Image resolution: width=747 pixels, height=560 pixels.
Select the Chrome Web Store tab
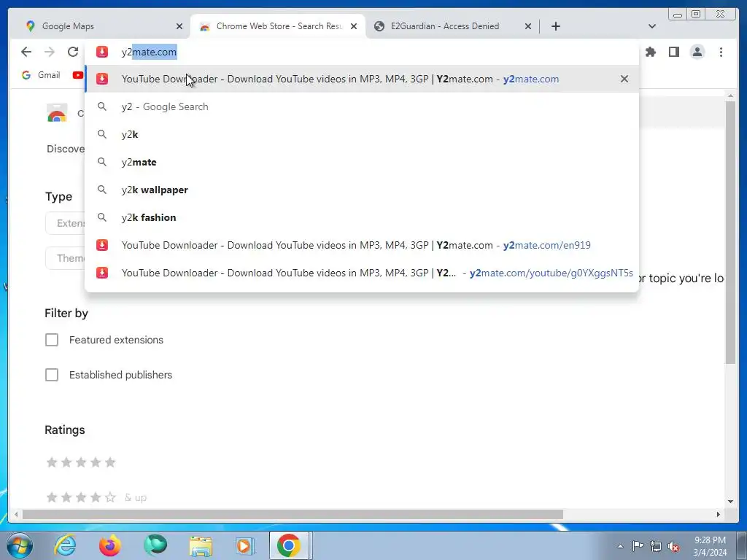[x=278, y=26]
